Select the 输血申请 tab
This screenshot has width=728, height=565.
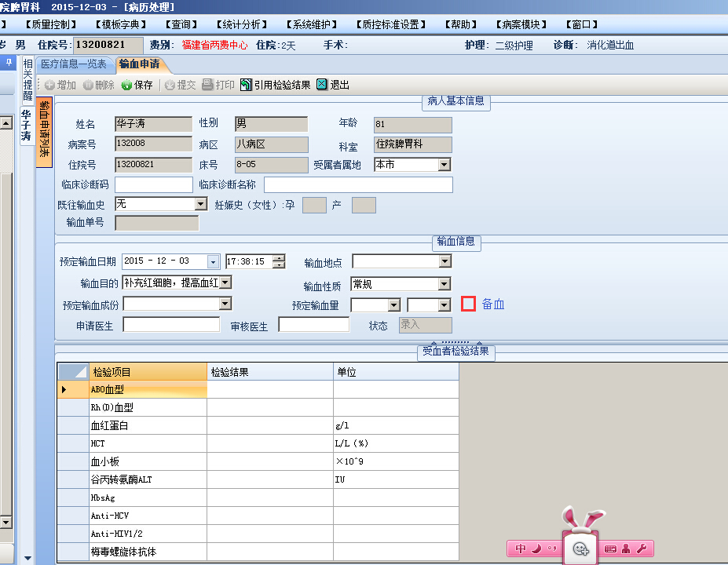click(x=139, y=64)
